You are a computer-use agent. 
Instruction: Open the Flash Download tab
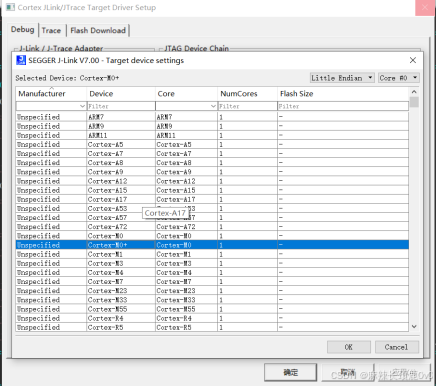pyautogui.click(x=98, y=30)
